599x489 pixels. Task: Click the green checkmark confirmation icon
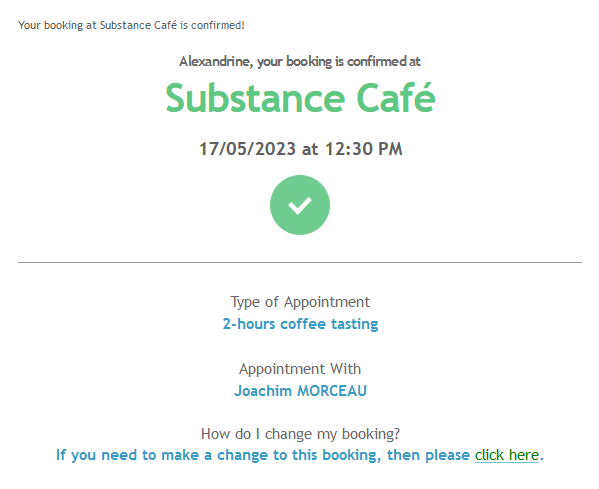(300, 205)
